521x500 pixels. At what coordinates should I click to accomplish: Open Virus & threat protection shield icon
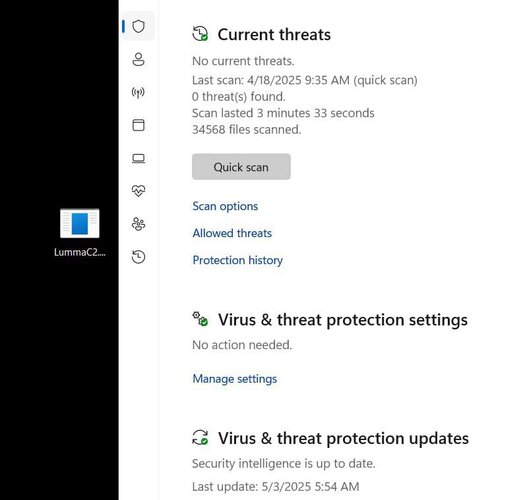coord(138,26)
